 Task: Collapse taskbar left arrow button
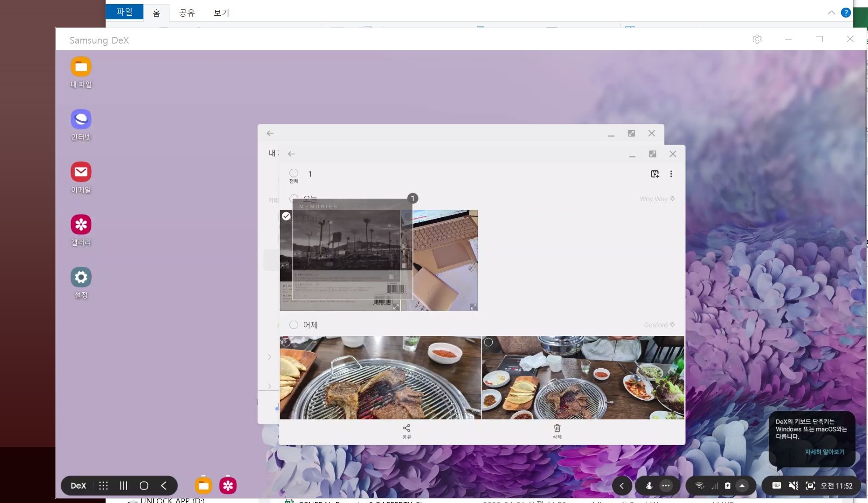(622, 485)
